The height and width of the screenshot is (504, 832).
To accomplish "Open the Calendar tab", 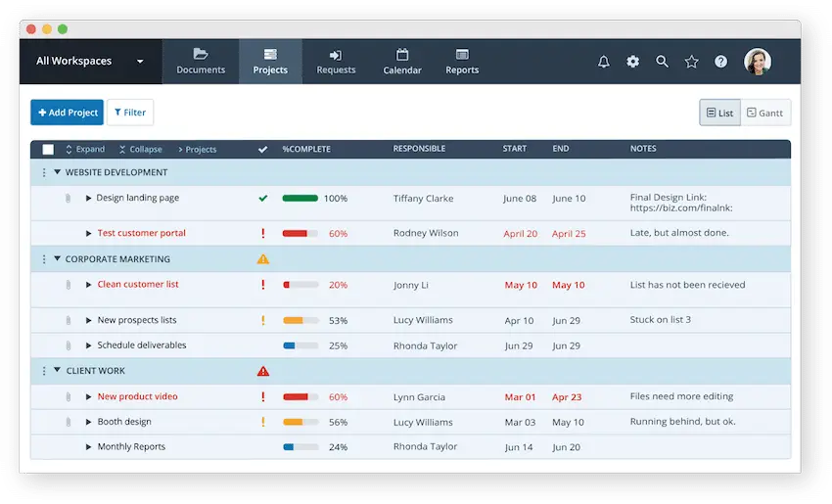I will [x=402, y=62].
